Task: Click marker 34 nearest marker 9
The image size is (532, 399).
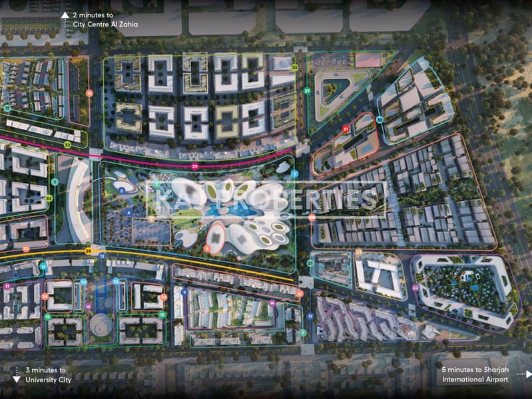Action: coord(164,297)
